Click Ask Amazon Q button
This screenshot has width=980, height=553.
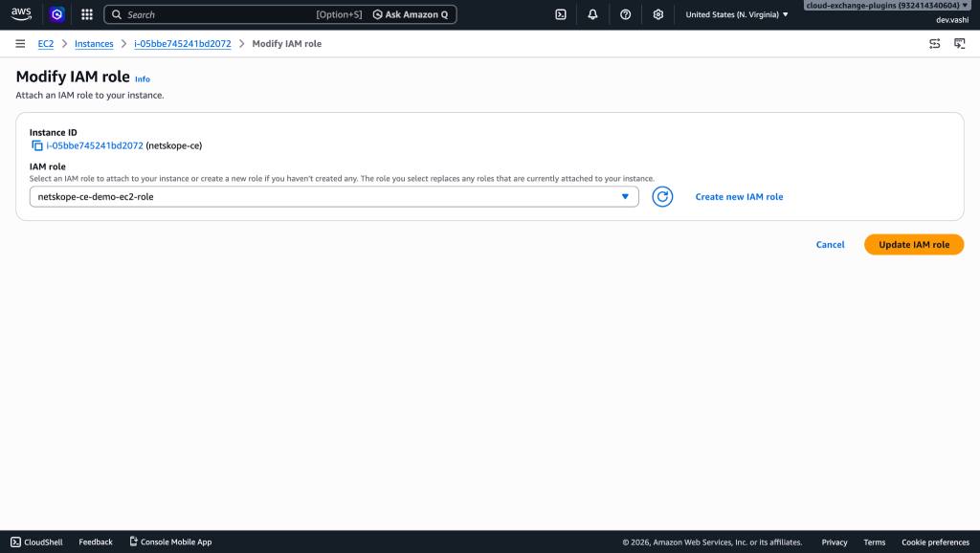tap(411, 14)
